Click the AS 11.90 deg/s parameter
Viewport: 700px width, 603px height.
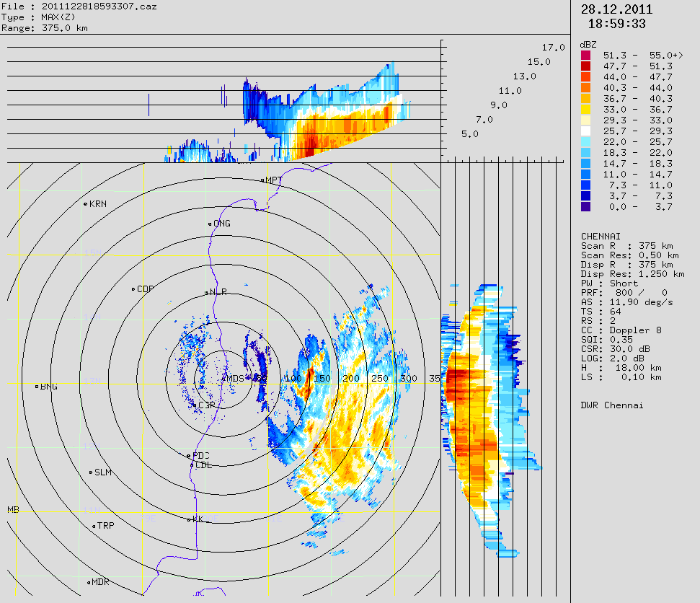pos(626,302)
